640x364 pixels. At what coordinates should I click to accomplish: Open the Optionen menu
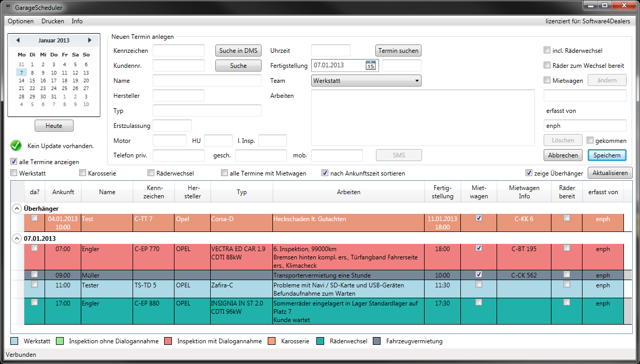click(x=21, y=21)
